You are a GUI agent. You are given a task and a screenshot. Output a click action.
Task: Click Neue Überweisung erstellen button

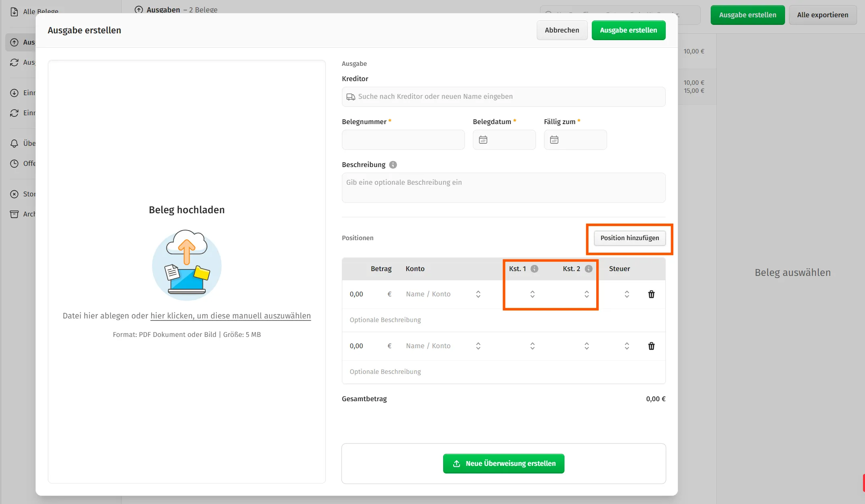tap(503, 463)
